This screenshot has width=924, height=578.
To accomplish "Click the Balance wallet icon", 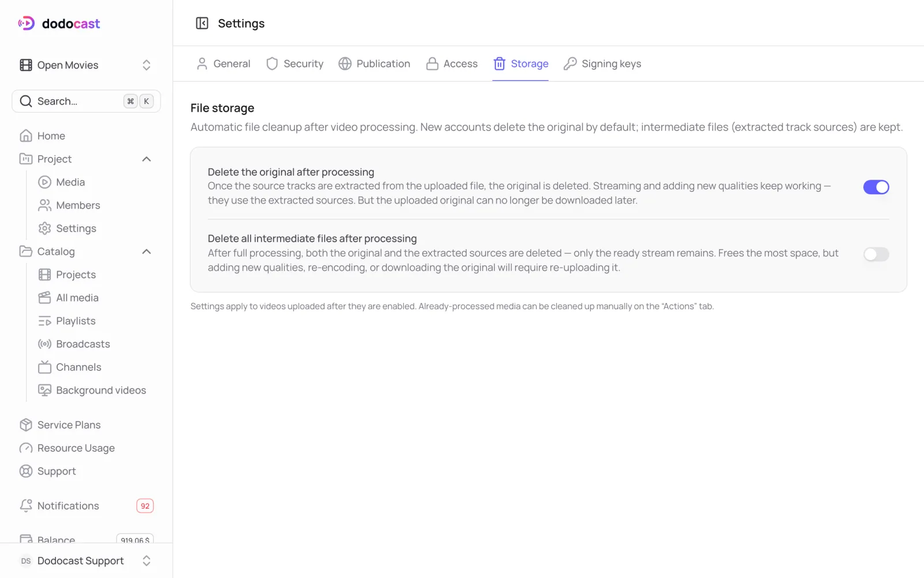I will coord(26,539).
